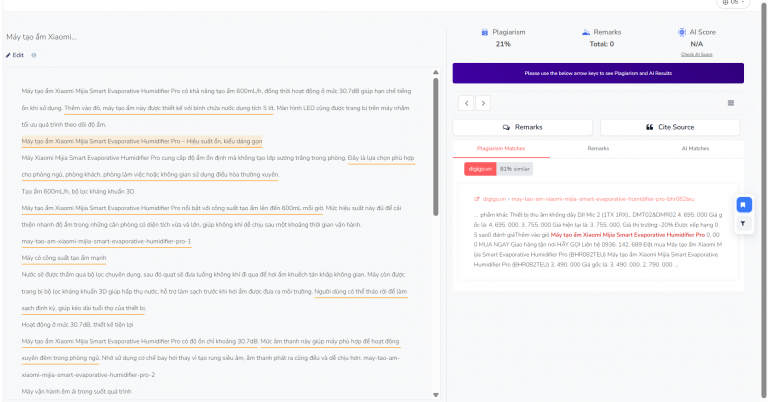Switch to the AI Matches tab
The width and height of the screenshot is (768, 402).
(695, 148)
